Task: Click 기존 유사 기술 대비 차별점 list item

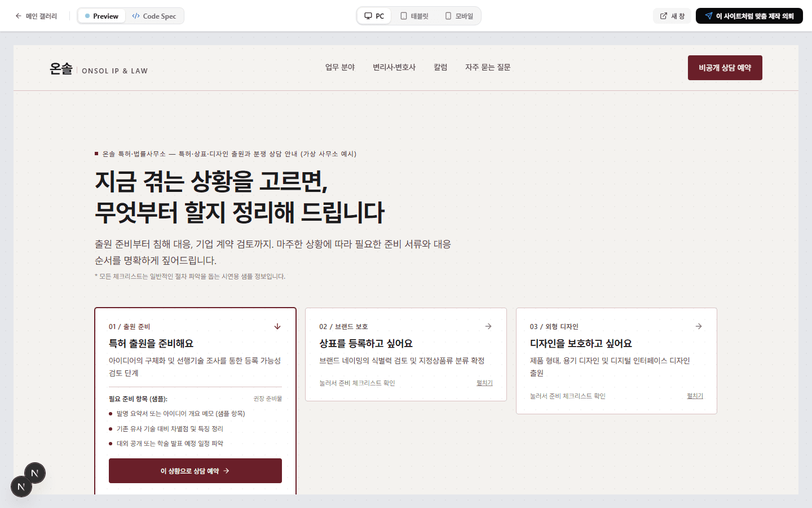Action: (x=170, y=428)
